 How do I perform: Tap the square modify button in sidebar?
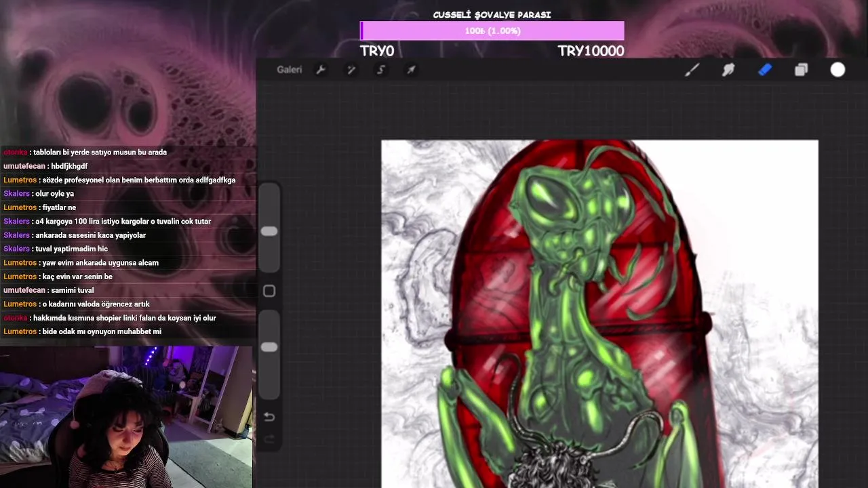coord(269,291)
